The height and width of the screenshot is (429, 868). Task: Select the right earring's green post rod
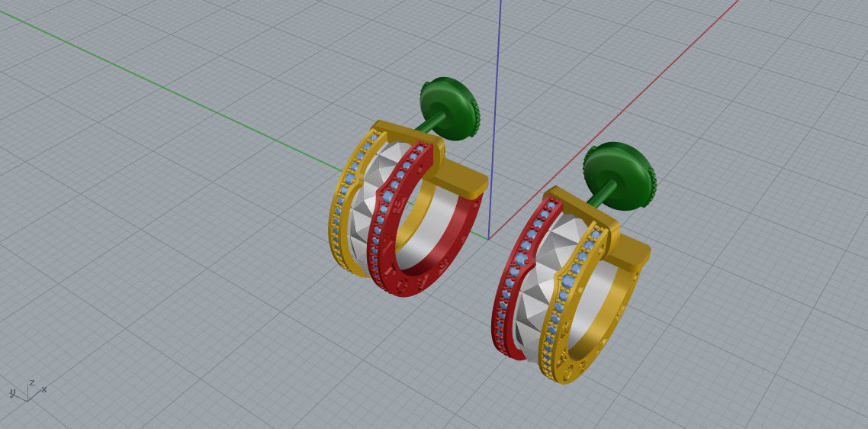602,194
